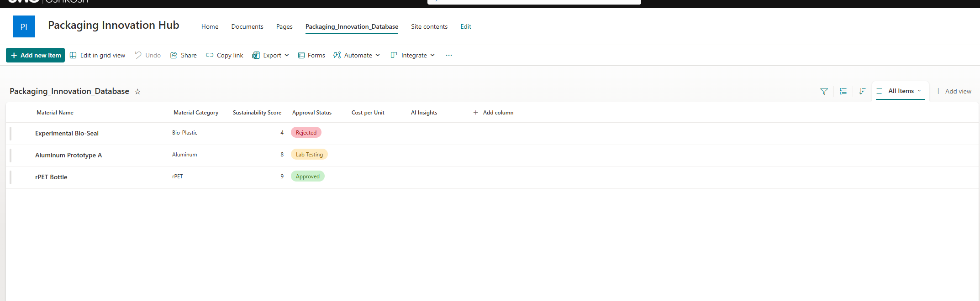Select Packaging_Innovation_Database nav tab
The width and height of the screenshot is (980, 301).
352,26
